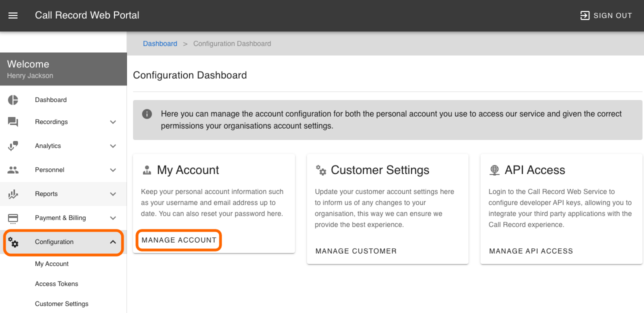This screenshot has width=644, height=313.
Task: Click the Payment & Billing card icon
Action: (x=13, y=218)
